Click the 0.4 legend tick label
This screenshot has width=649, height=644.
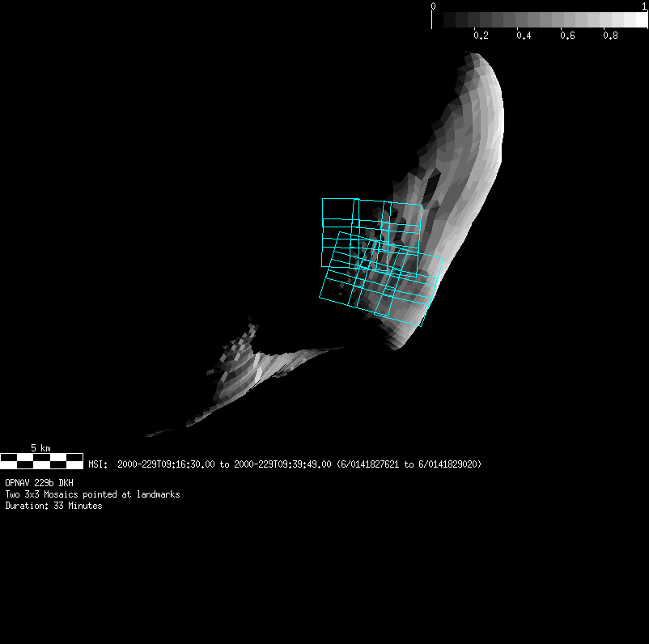524,36
